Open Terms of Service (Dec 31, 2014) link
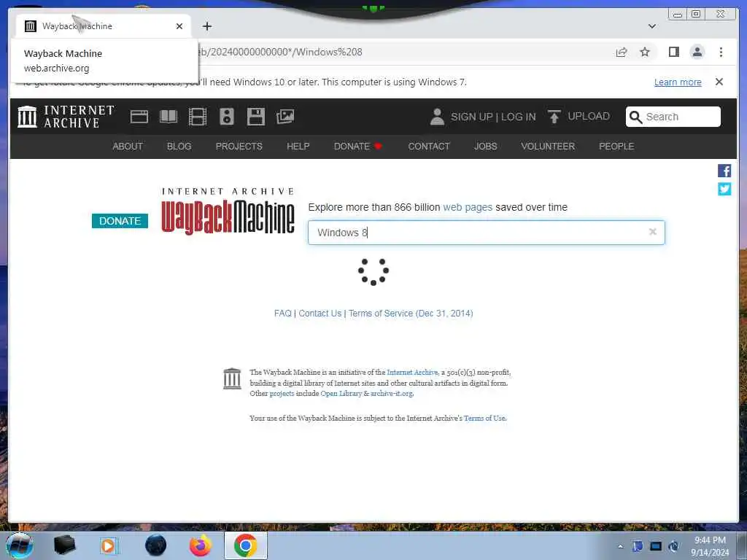The width and height of the screenshot is (747, 560). [411, 314]
